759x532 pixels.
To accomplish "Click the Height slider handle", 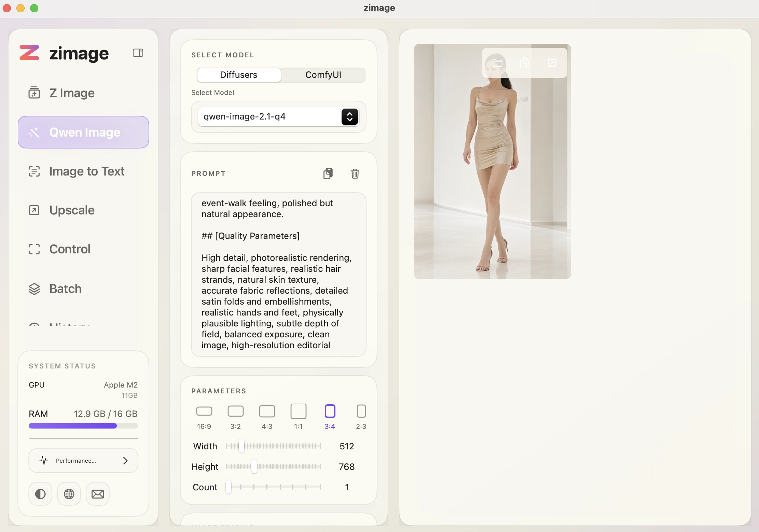I will tap(254, 466).
